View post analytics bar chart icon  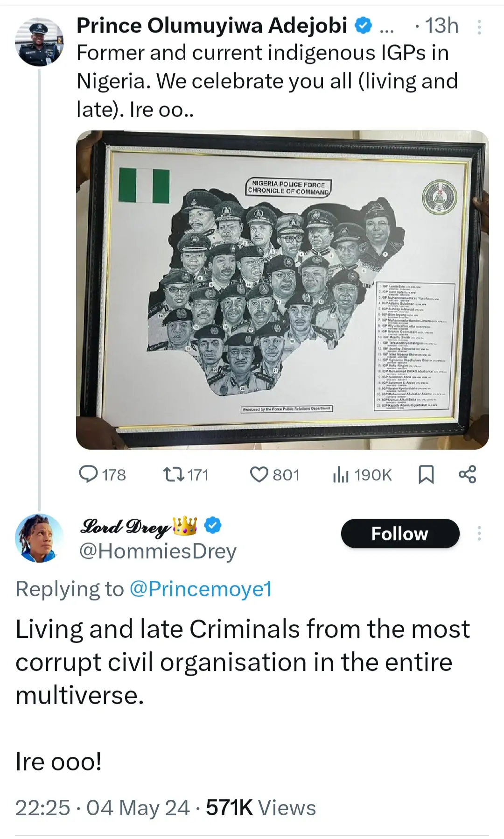(341, 475)
